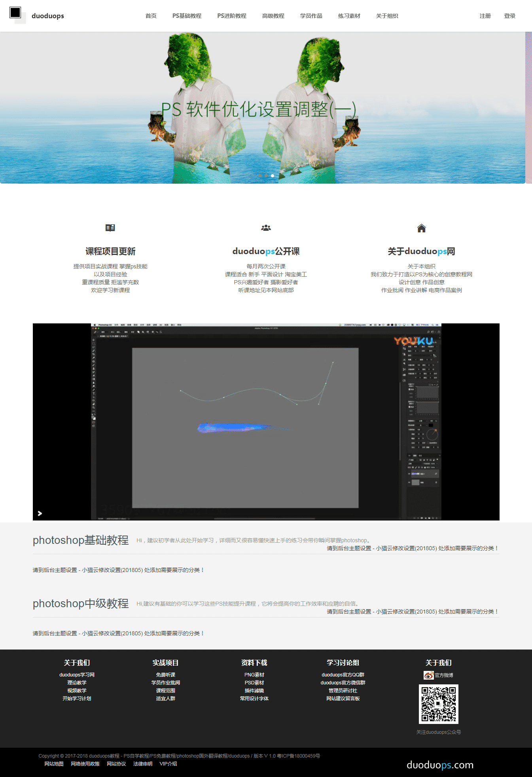Play the video using the arrow icon
The width and height of the screenshot is (532, 777).
(40, 513)
